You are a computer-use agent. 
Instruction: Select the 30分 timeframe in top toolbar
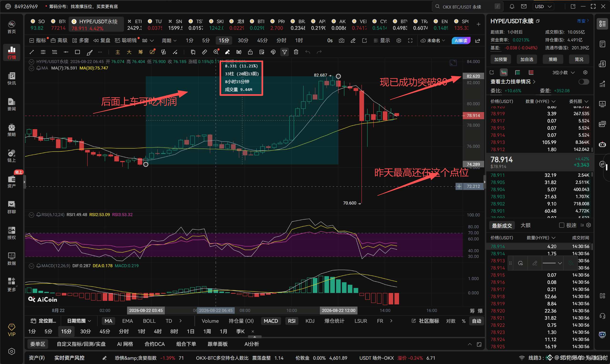point(243,41)
